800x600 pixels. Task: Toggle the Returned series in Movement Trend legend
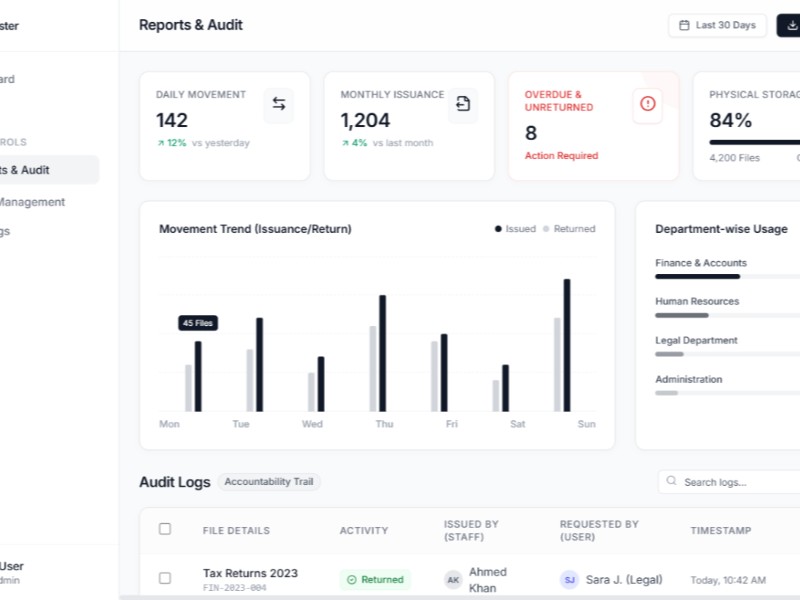566,228
